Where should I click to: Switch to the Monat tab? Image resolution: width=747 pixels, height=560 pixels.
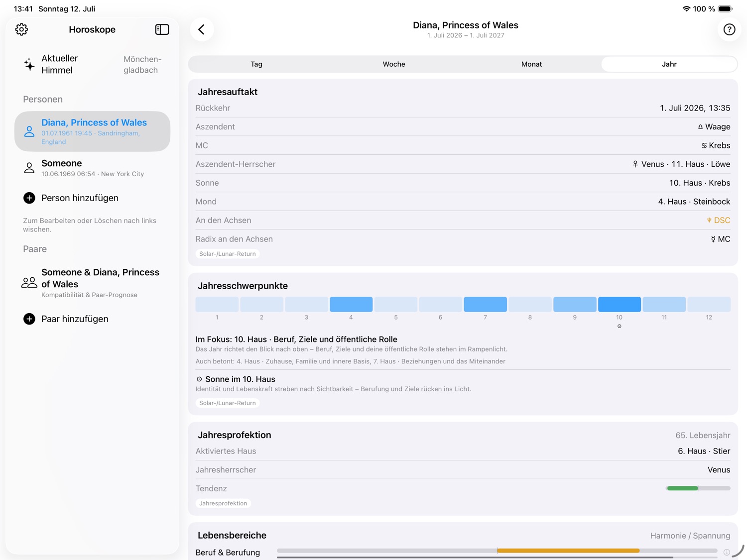pos(531,64)
